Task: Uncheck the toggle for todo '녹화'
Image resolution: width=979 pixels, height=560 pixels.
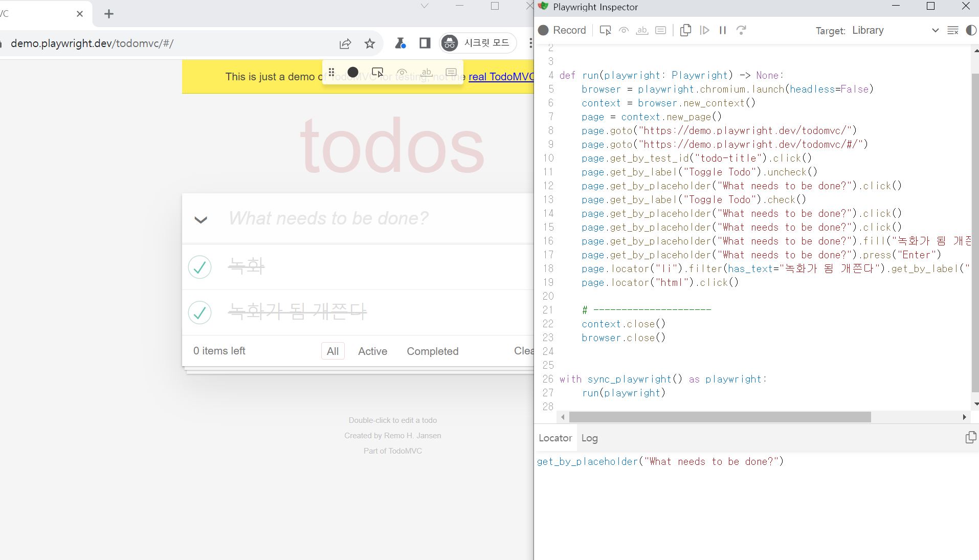Action: pyautogui.click(x=199, y=267)
